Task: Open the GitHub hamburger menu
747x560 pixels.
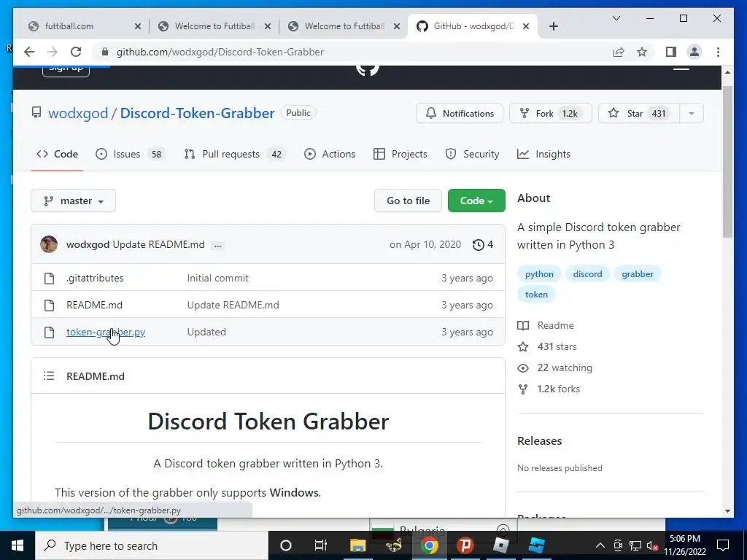Action: (x=681, y=69)
